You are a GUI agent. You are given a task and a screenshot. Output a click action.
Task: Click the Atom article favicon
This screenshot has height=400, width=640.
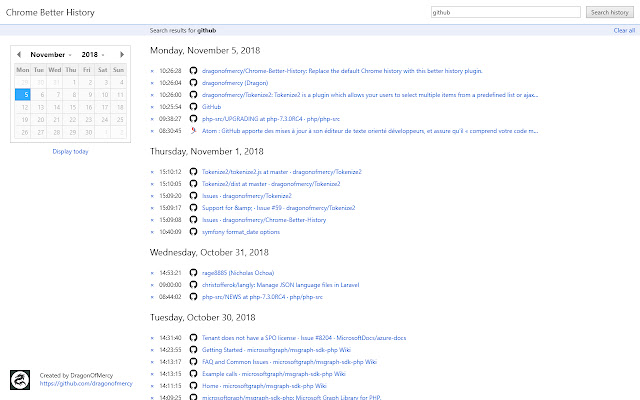(193, 131)
